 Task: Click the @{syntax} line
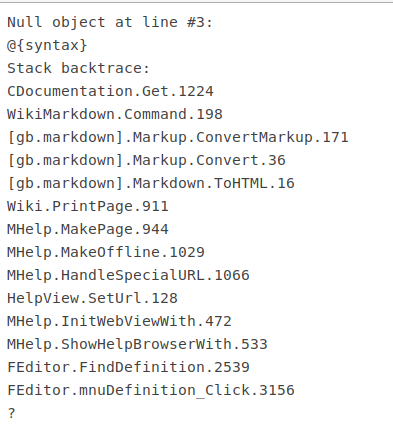point(47,45)
